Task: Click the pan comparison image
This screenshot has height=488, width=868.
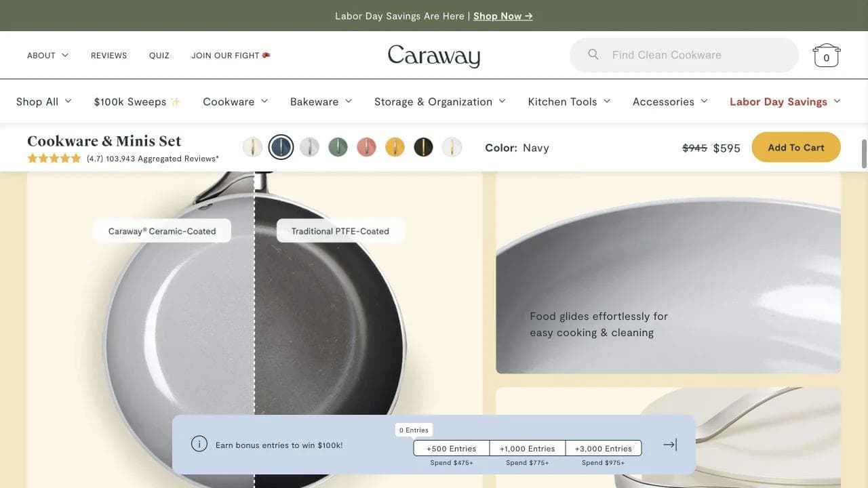Action: click(255, 329)
